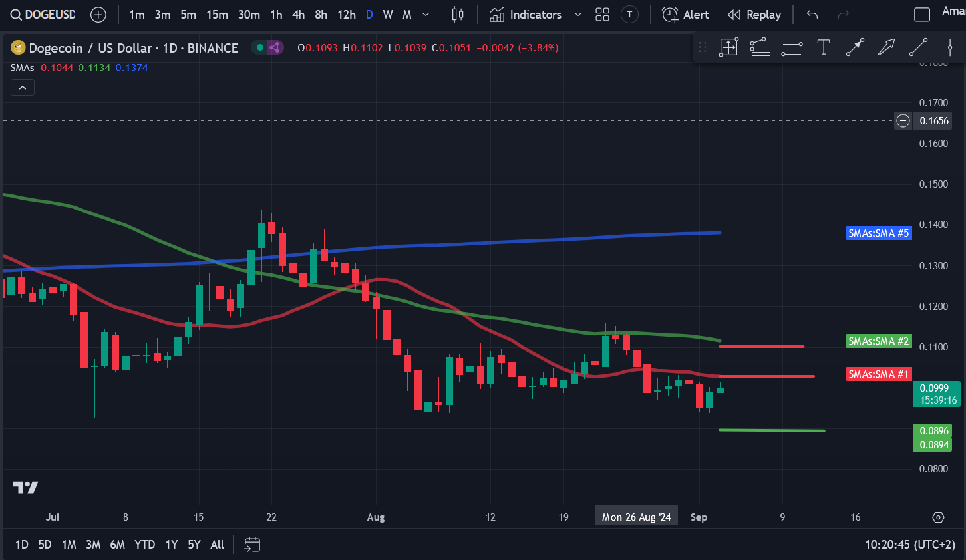Click the square icon in the top toolbar
This screenshot has width=966, height=560.
(922, 15)
